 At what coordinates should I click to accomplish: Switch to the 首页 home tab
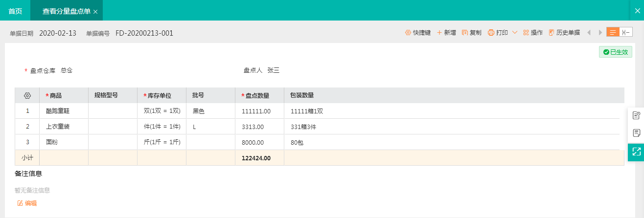coord(15,11)
